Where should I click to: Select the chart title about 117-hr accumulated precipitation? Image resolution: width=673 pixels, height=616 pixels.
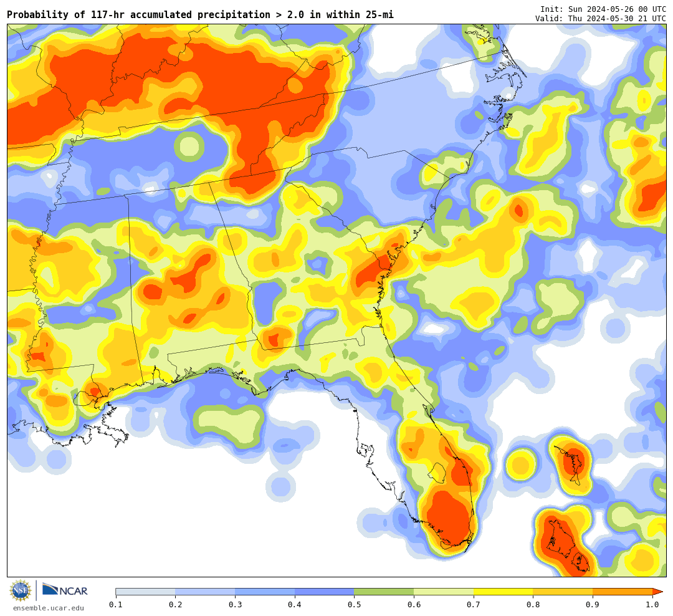201,14
